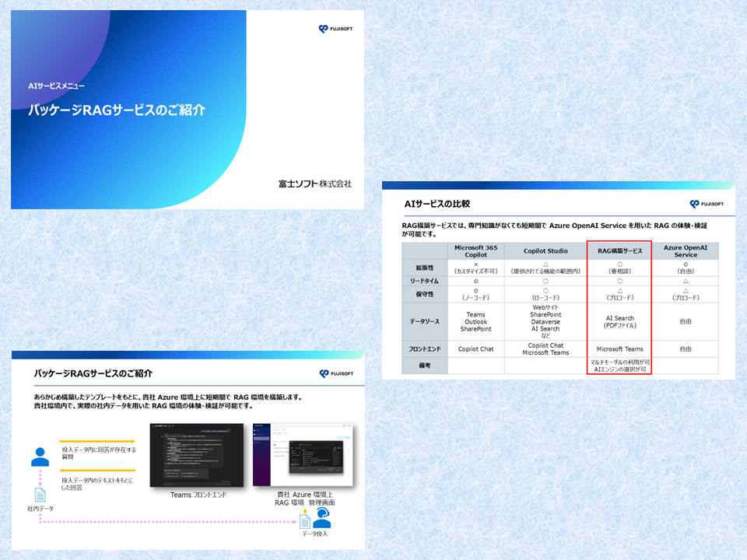The image size is (747, 560).
Task: Click the Azure OpenAI Service column header
Action: click(686, 250)
